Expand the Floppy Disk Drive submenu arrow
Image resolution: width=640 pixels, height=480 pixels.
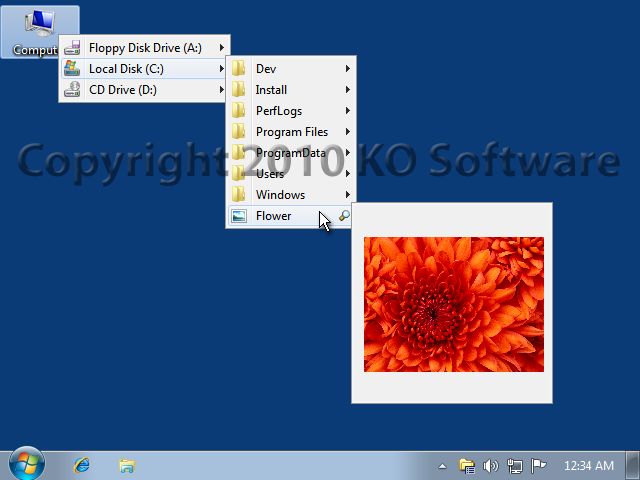click(x=221, y=48)
